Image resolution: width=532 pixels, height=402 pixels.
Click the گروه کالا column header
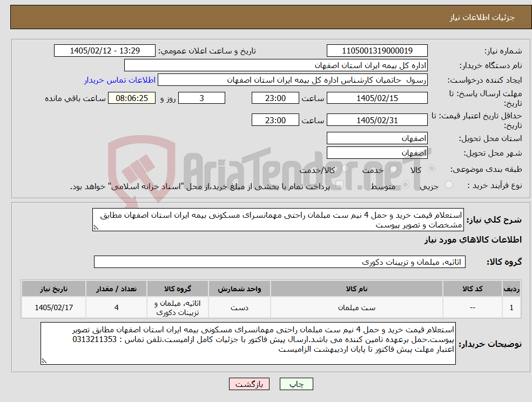coord(178,289)
